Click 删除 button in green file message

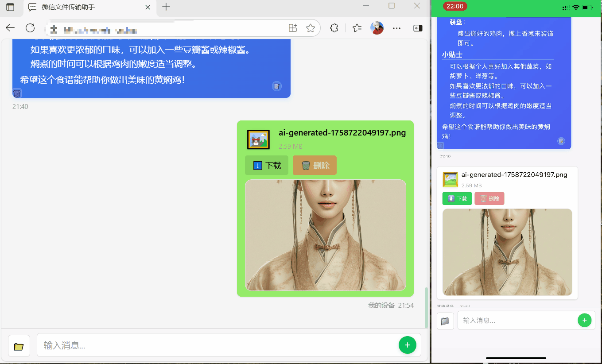pos(315,165)
